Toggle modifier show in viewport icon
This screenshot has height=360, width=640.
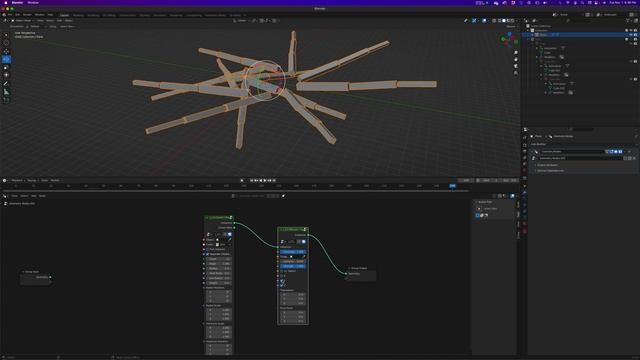616,151
